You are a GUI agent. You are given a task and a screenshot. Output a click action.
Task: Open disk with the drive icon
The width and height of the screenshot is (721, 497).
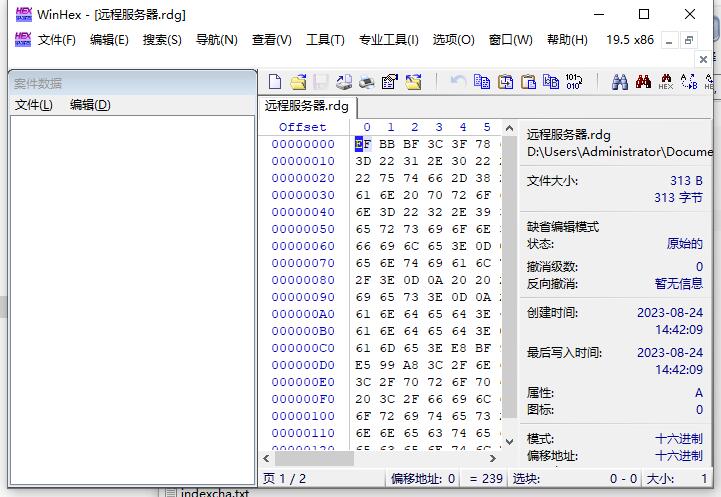(344, 82)
